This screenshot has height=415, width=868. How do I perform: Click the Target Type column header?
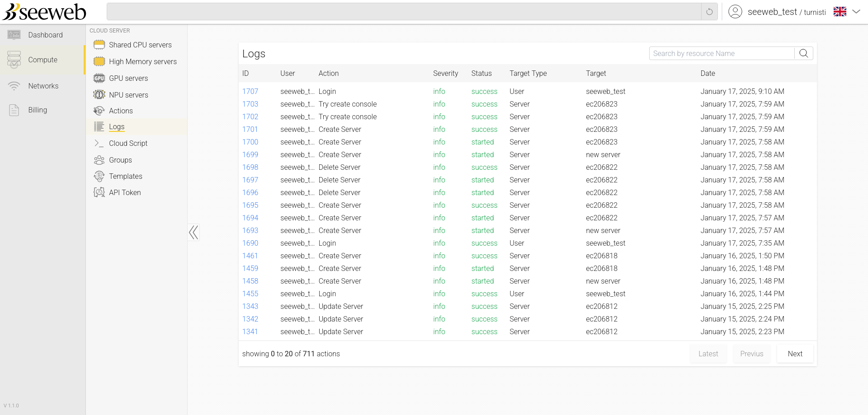[528, 73]
